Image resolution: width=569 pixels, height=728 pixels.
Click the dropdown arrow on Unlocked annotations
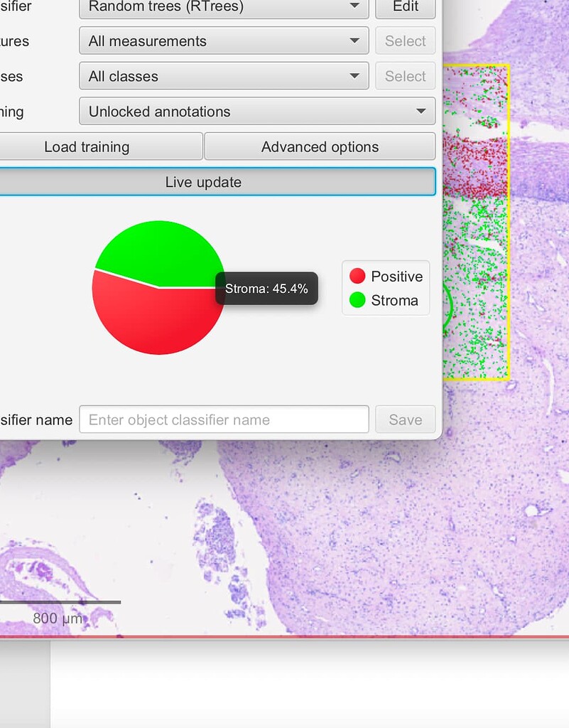tap(422, 111)
